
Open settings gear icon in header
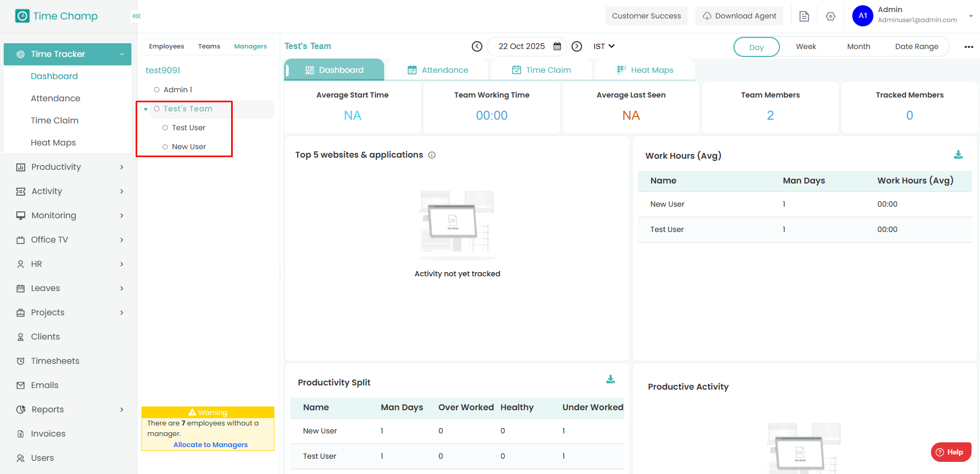[831, 16]
